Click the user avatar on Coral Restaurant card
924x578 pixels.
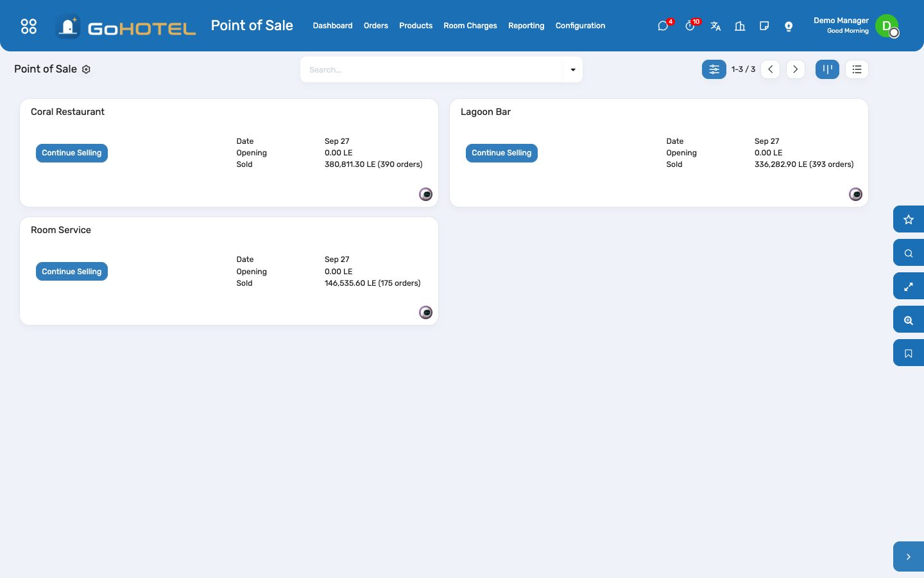(426, 194)
